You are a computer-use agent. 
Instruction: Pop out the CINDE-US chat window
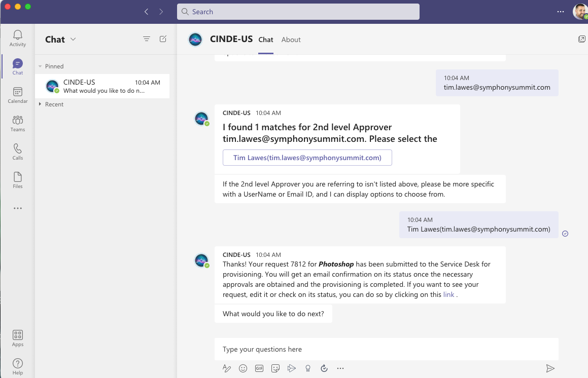point(581,39)
